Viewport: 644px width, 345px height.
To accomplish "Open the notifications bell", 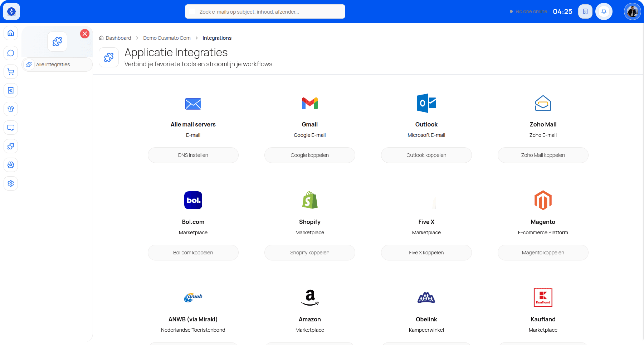I will point(604,11).
